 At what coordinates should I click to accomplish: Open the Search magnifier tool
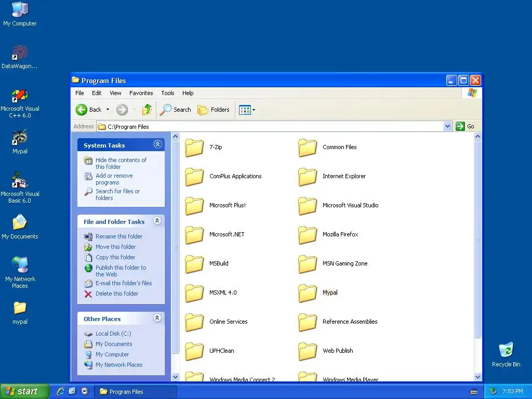[175, 110]
